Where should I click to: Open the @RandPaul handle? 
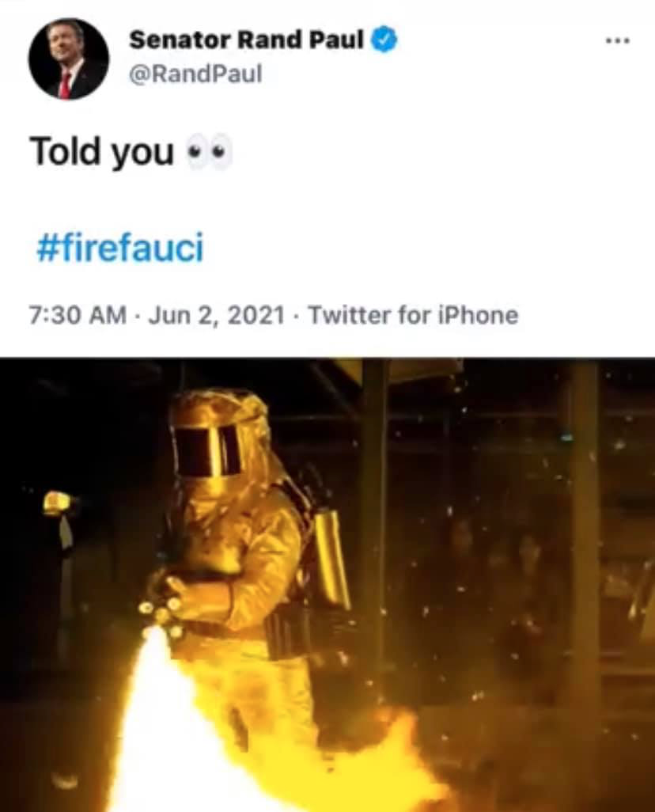click(195, 74)
